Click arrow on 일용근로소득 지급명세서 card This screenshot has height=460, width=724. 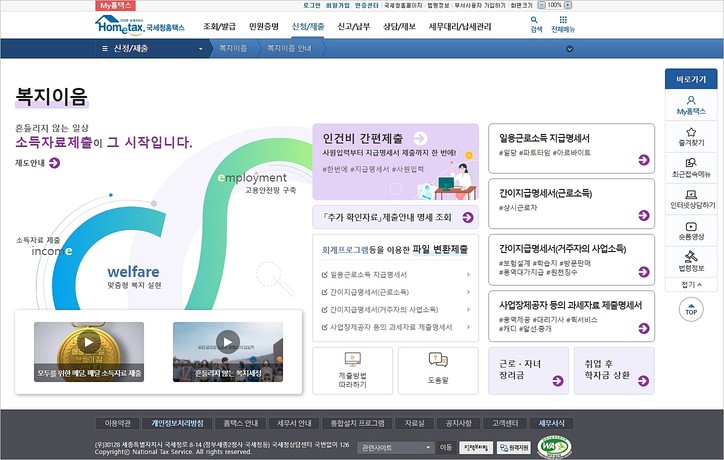[644, 160]
